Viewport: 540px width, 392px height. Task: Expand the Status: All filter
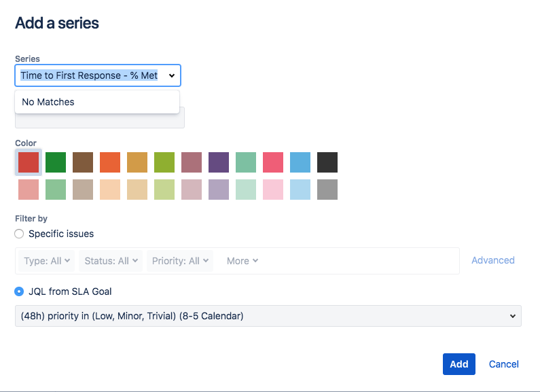(x=109, y=261)
